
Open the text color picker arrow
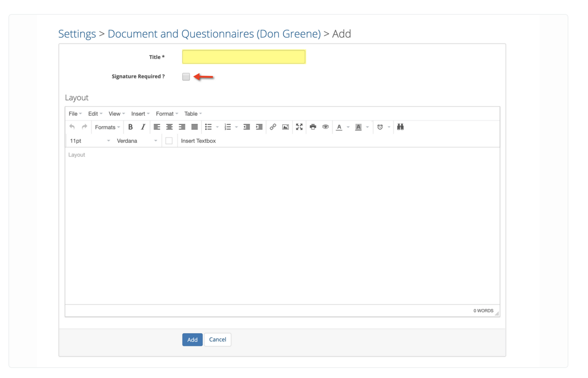(348, 127)
